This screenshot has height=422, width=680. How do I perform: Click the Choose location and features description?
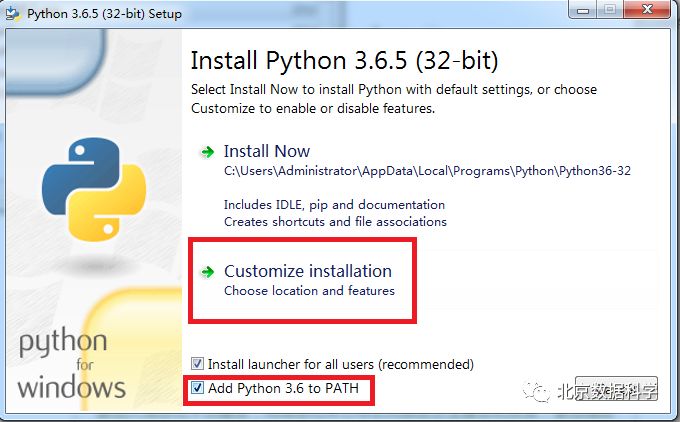pos(309,291)
